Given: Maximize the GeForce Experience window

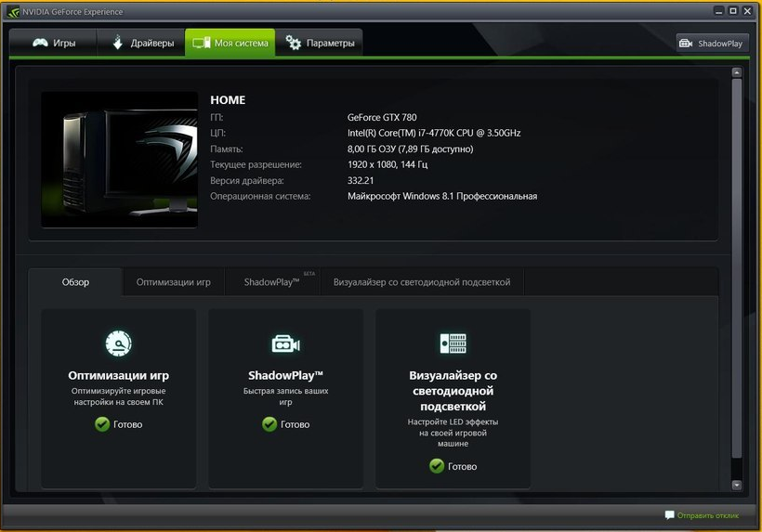Looking at the screenshot, I should [733, 11].
